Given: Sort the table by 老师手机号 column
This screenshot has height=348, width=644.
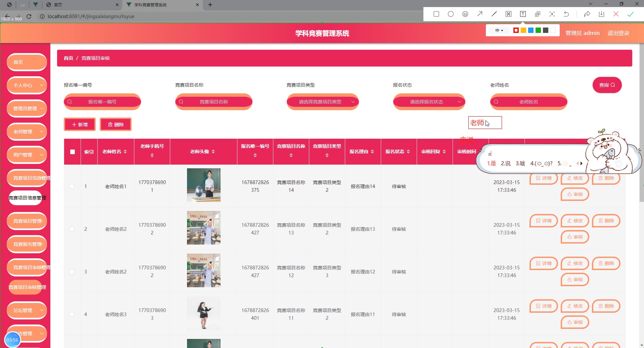Looking at the screenshot, I should tap(152, 155).
